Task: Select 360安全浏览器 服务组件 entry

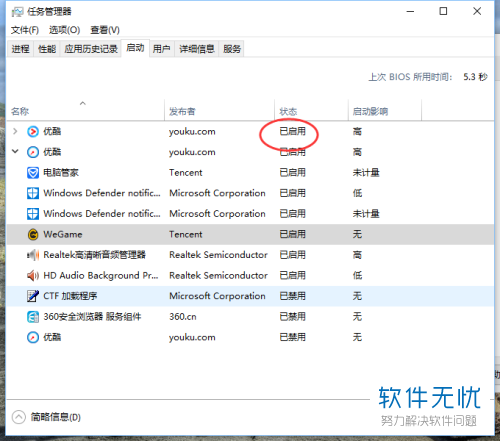Action: point(92,317)
